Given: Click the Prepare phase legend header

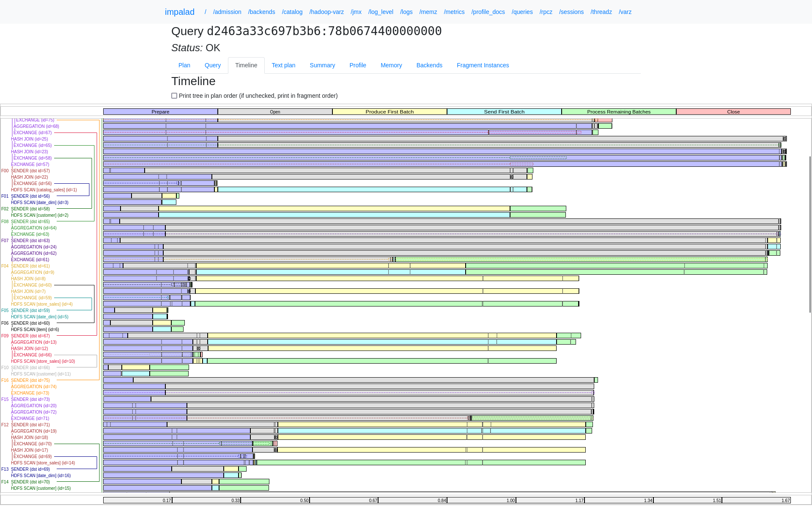Looking at the screenshot, I should (160, 111).
